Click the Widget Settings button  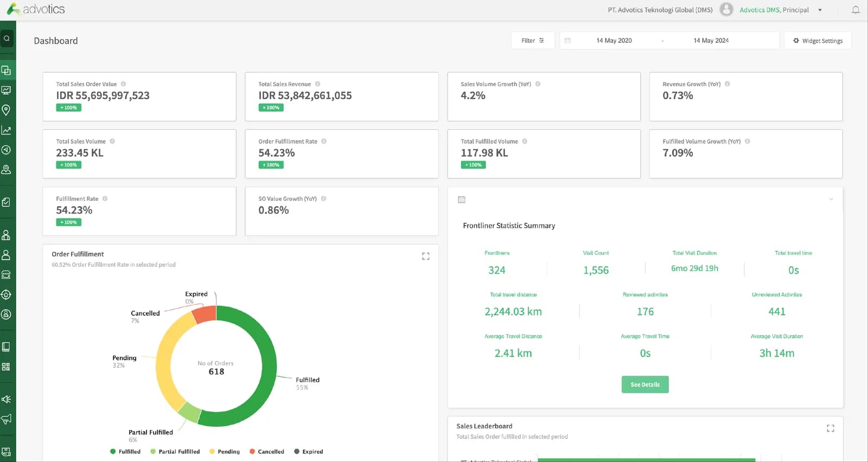tap(818, 41)
